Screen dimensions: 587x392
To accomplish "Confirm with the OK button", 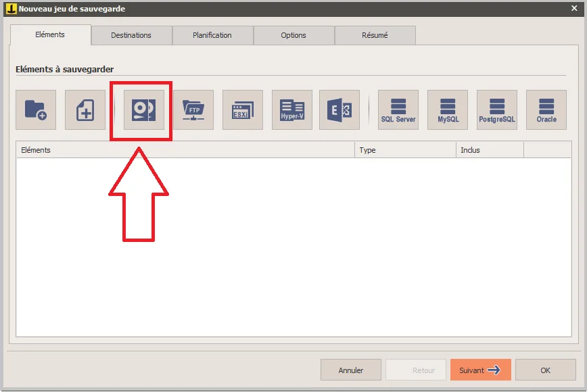I will click(x=545, y=370).
